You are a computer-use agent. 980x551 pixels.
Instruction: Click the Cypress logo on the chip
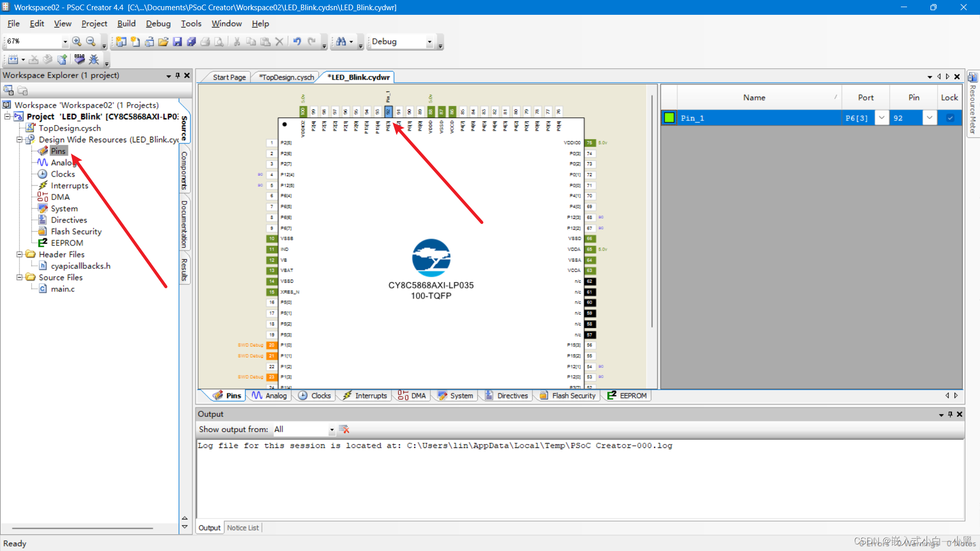coord(431,258)
